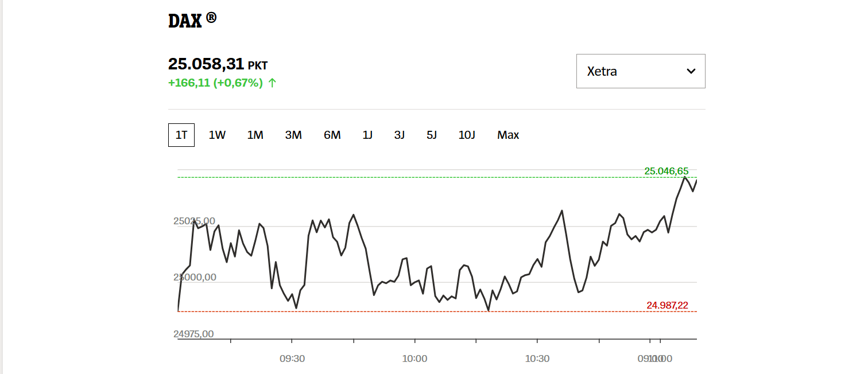Image resolution: width=868 pixels, height=374 pixels.
Task: Open the 6M chart view
Action: pyautogui.click(x=332, y=135)
